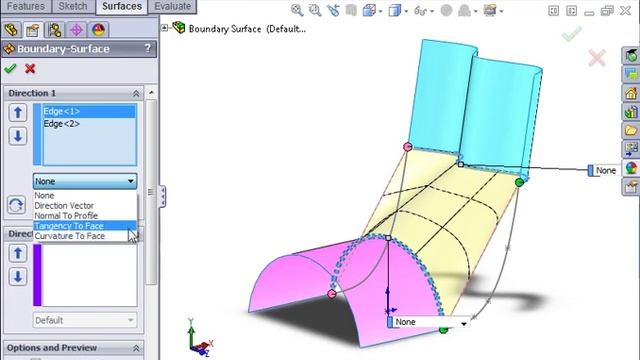Viewport: 640px width, 360px height.
Task: Click Zoom to Fit icon
Action: tap(297, 10)
